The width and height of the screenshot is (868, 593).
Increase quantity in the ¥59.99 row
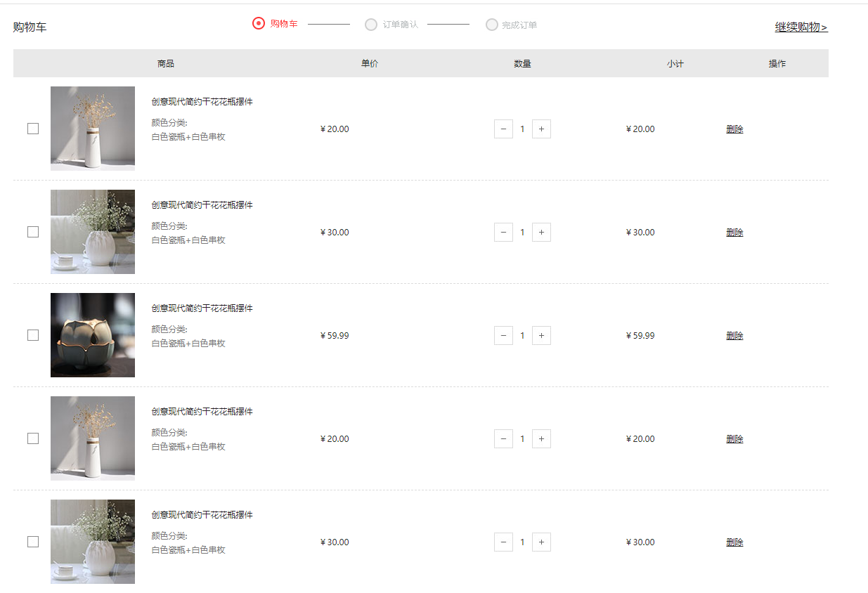[541, 335]
